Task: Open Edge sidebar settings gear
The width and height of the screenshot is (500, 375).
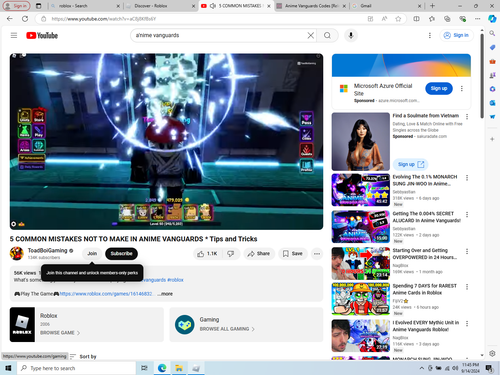Action: coord(492,353)
